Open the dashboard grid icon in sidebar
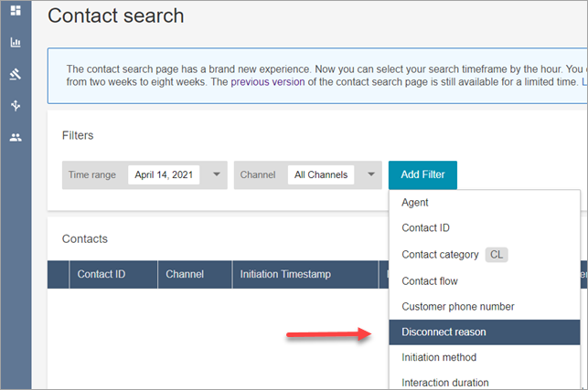The image size is (588, 390). (16, 11)
